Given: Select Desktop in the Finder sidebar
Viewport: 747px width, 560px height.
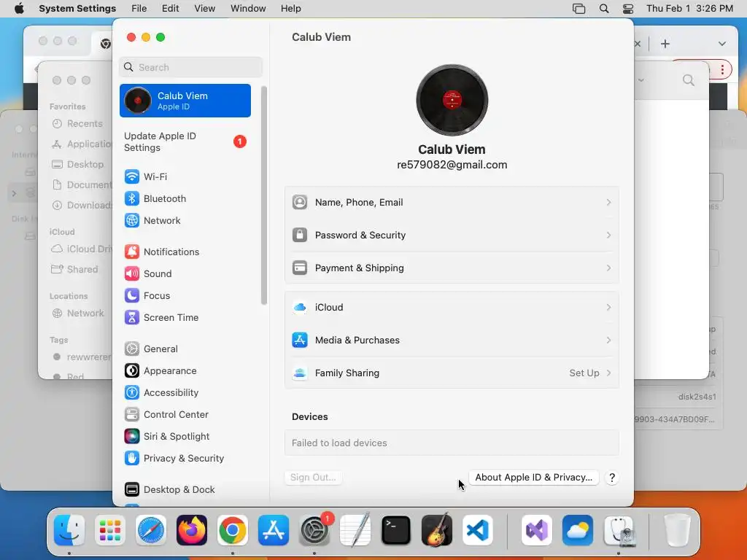Looking at the screenshot, I should click(78, 164).
